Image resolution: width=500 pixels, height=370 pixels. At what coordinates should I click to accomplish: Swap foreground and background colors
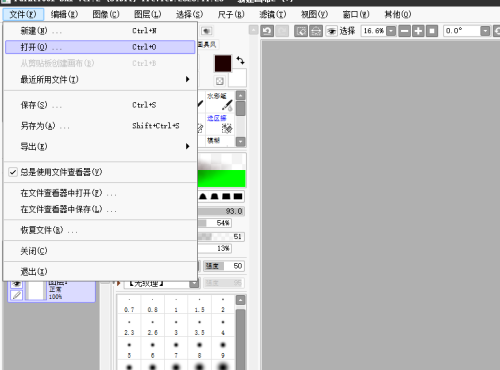240,60
